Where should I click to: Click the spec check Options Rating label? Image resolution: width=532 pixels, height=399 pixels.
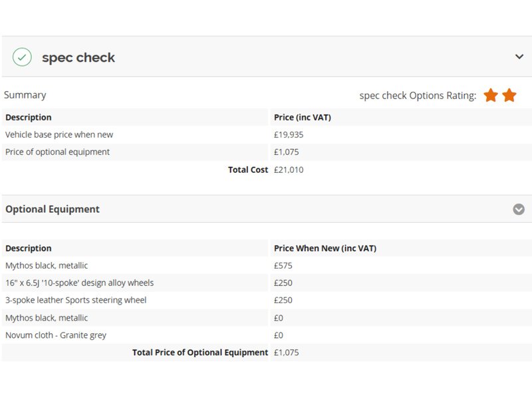[418, 96]
